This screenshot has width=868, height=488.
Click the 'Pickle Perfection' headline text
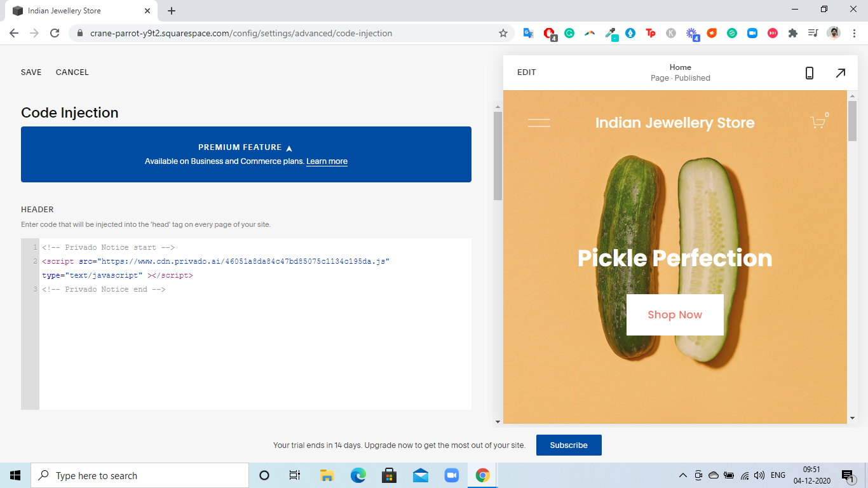point(675,258)
